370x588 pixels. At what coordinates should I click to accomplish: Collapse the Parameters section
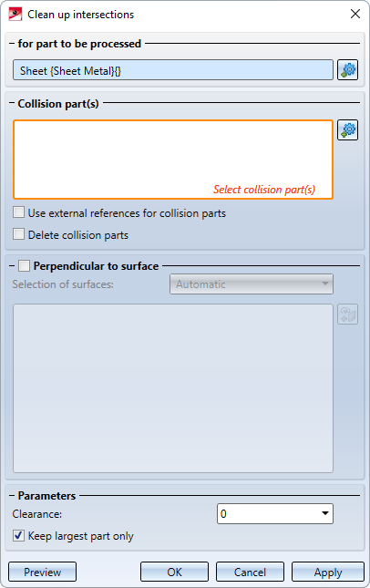(x=12, y=496)
